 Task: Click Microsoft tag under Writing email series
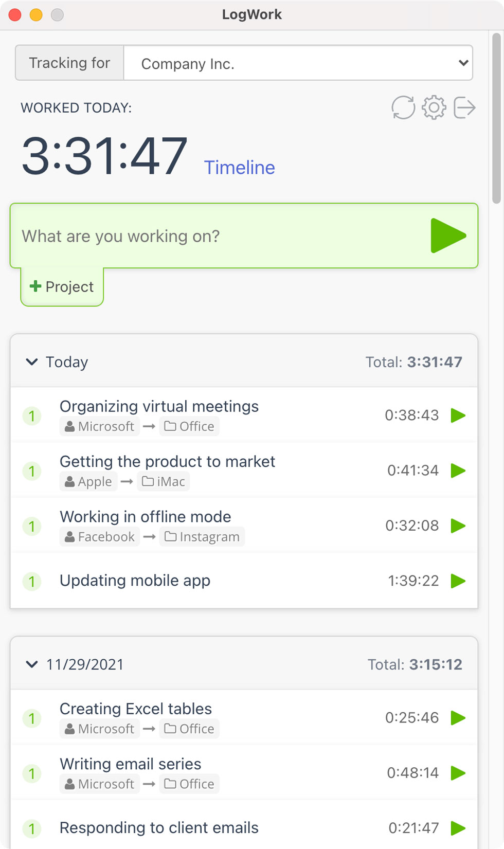100,784
